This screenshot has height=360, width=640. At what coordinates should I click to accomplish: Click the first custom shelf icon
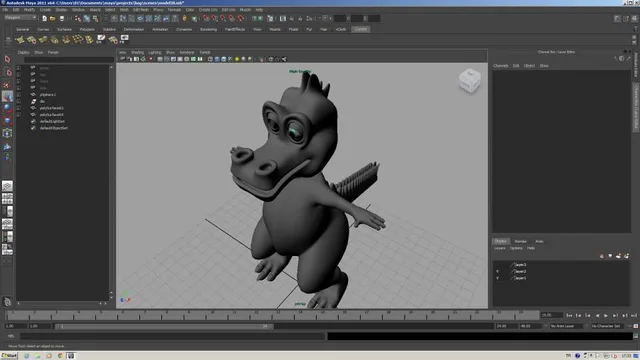click(x=20, y=40)
